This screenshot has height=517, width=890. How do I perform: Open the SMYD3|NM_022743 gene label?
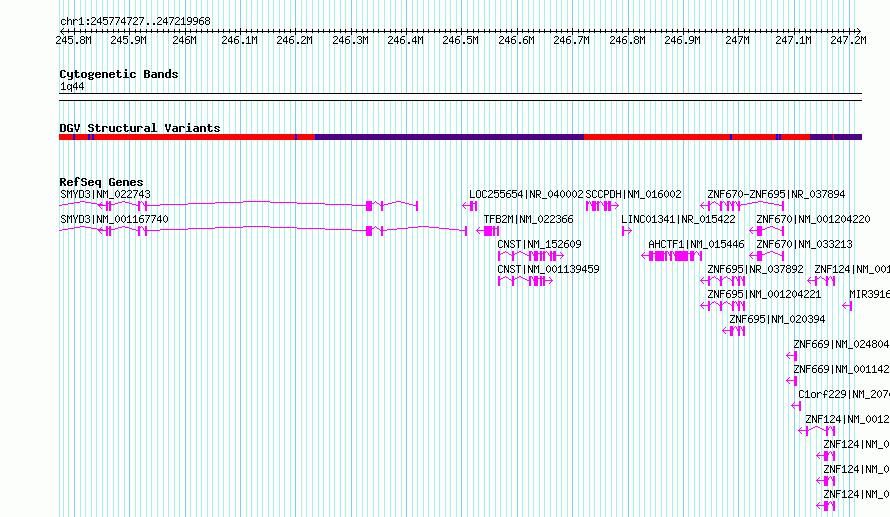[x=105, y=194]
